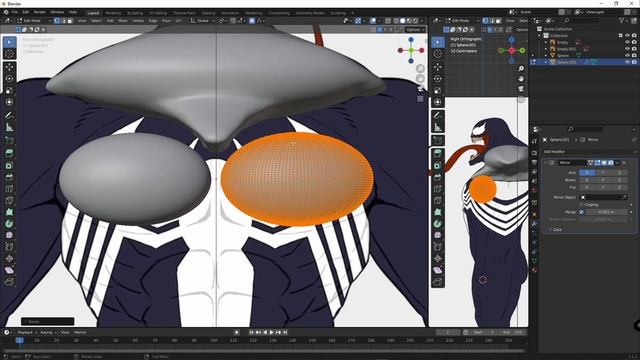Toggle the Clipping checkbox in Mirror modifier
The height and width of the screenshot is (360, 640).
click(x=581, y=204)
